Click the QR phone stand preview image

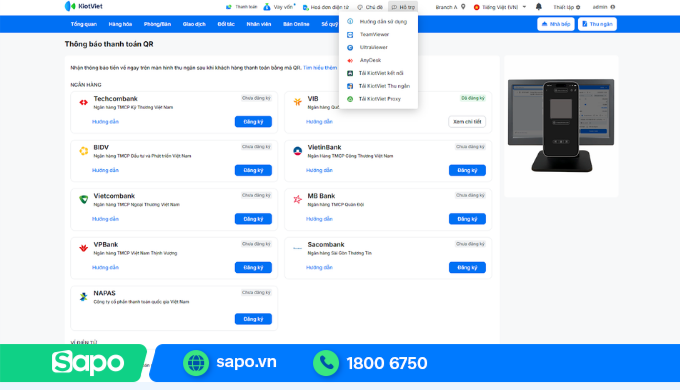561,126
